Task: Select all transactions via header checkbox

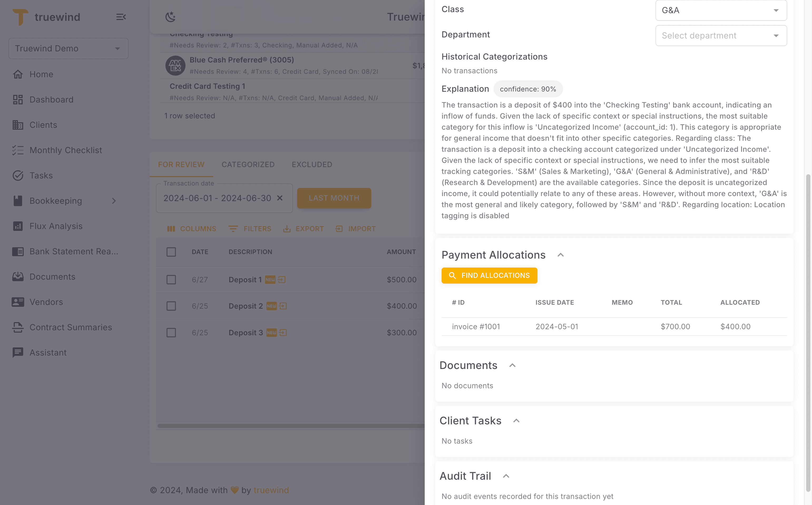Action: point(171,251)
